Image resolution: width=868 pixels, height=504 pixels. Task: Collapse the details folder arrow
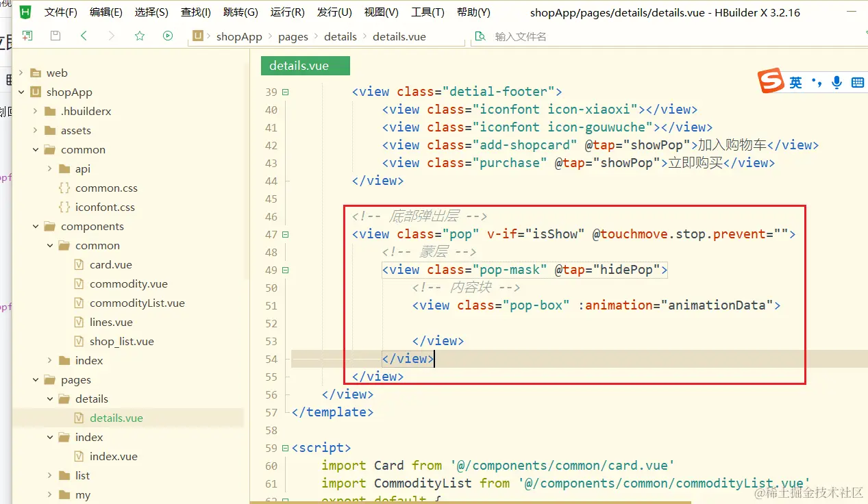click(x=50, y=399)
